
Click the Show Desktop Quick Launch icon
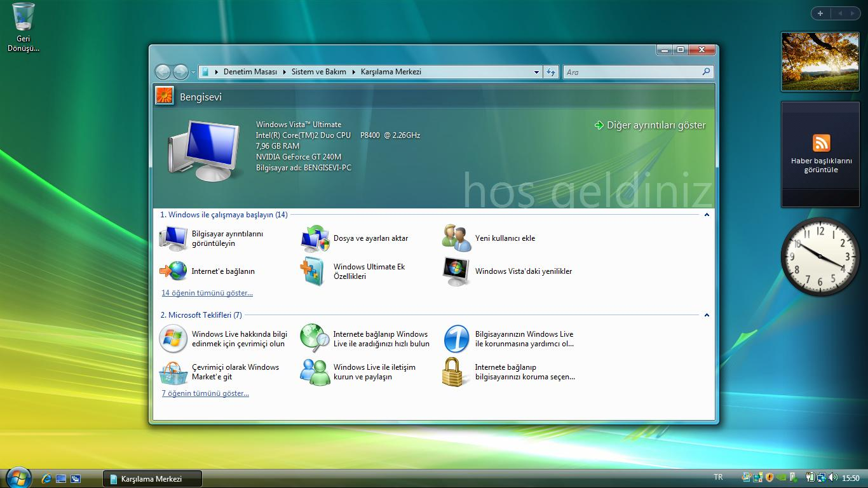[x=61, y=478]
